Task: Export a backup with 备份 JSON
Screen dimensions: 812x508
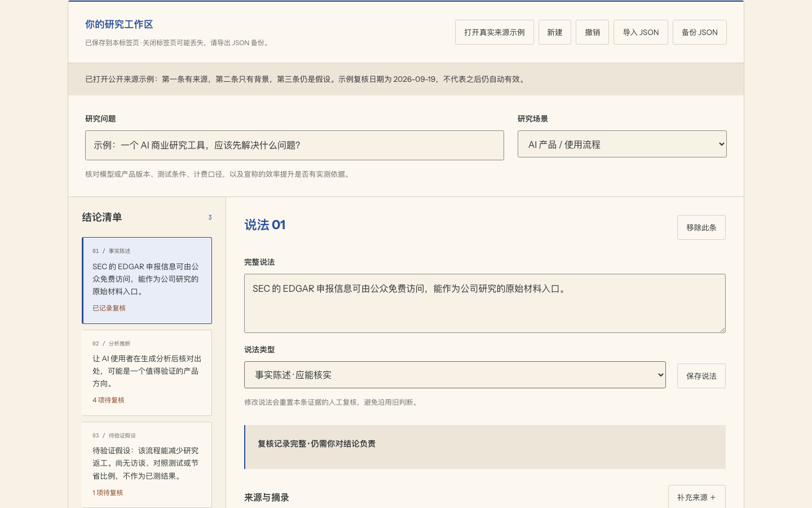Action: coord(700,32)
